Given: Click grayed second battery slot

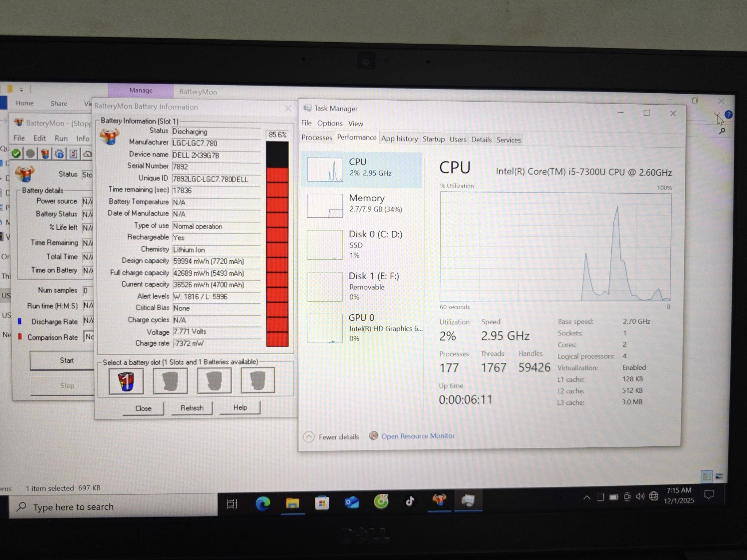Looking at the screenshot, I should click(170, 381).
